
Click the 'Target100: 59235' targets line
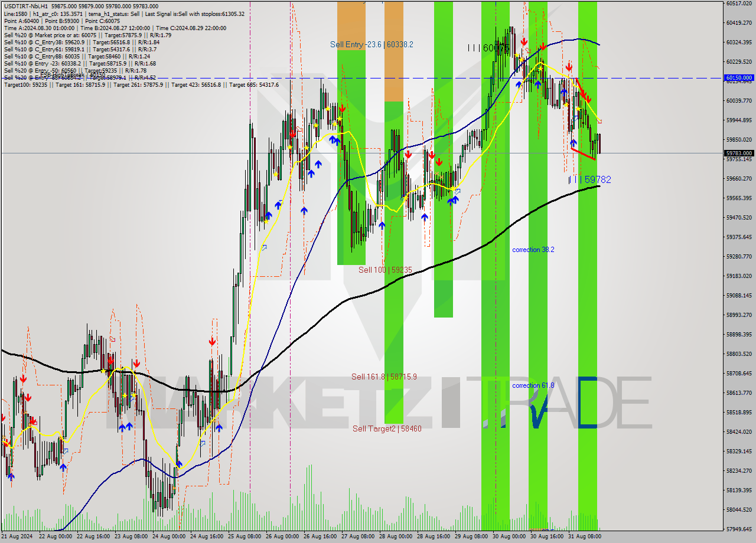pyautogui.click(x=141, y=84)
